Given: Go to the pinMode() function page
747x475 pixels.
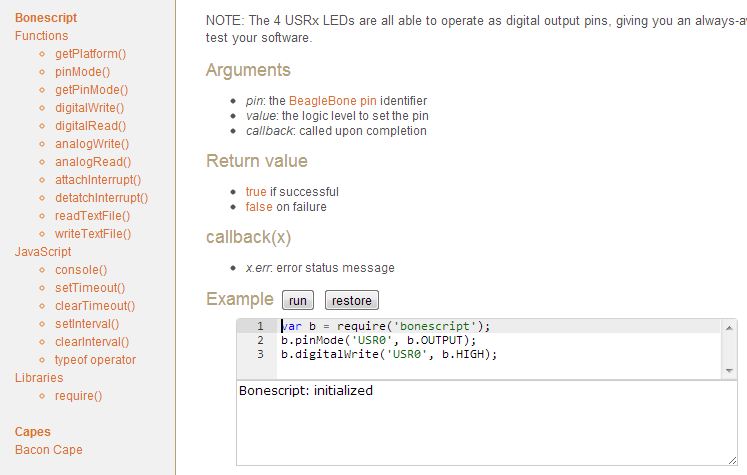Looking at the screenshot, I should point(82,72).
